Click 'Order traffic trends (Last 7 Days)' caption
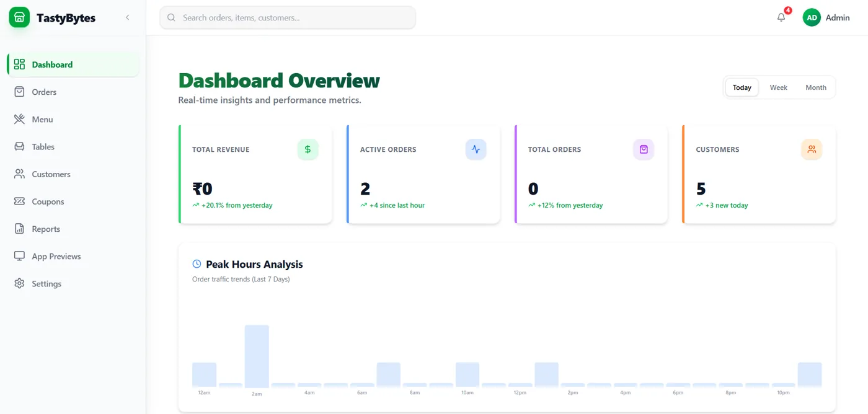The width and height of the screenshot is (868, 414). [x=241, y=280]
